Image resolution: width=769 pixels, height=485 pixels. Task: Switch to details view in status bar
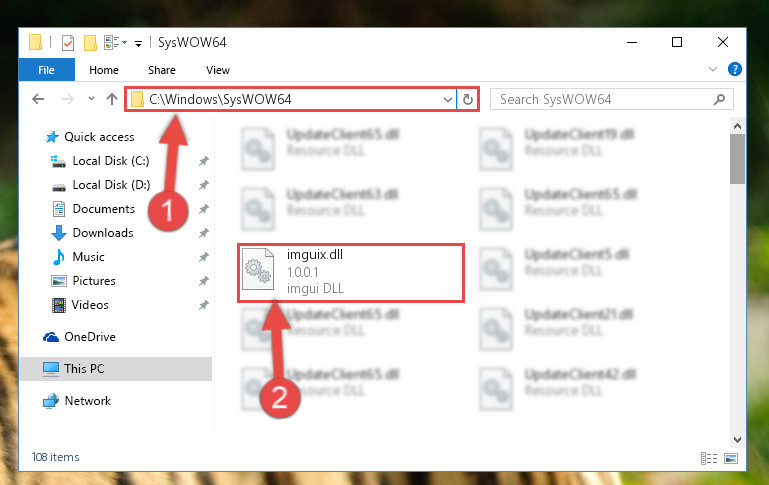click(709, 459)
